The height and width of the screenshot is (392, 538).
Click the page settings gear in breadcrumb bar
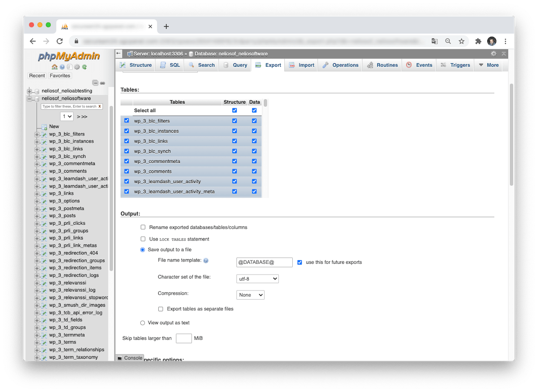tap(494, 53)
